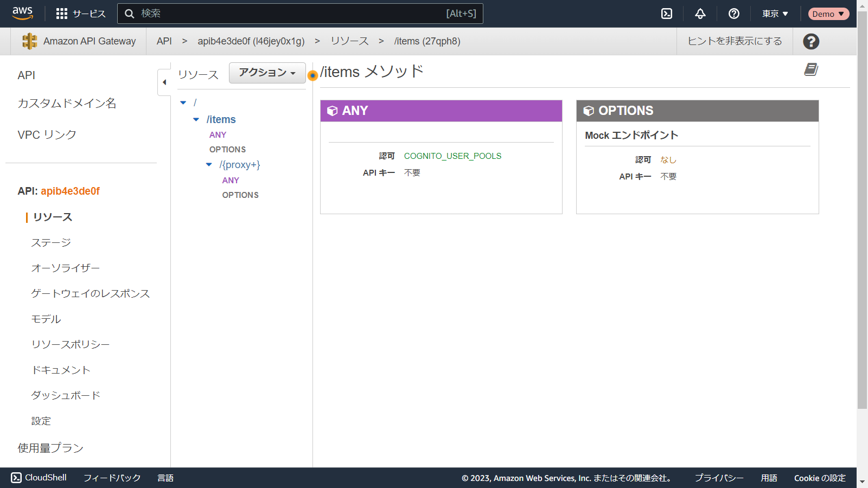Click the page vertical scrollbar
This screenshot has height=488, width=868.
pos(862,217)
